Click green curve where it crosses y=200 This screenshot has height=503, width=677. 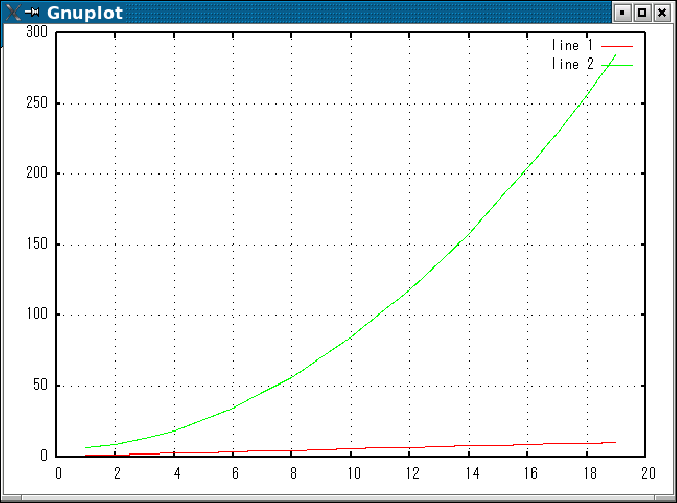[523, 174]
